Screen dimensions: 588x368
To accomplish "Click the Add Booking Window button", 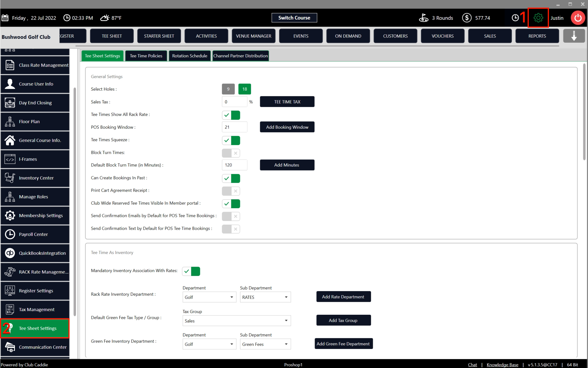I will [x=287, y=127].
